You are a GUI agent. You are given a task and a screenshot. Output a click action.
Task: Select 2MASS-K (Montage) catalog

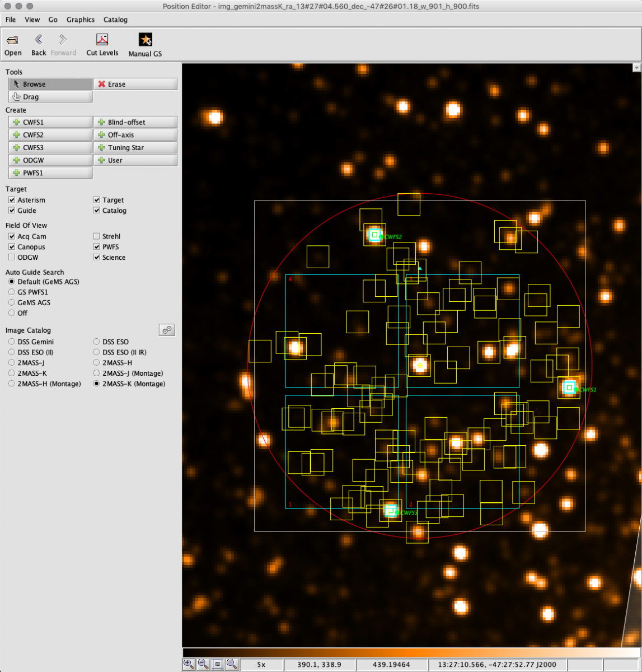[x=97, y=384]
